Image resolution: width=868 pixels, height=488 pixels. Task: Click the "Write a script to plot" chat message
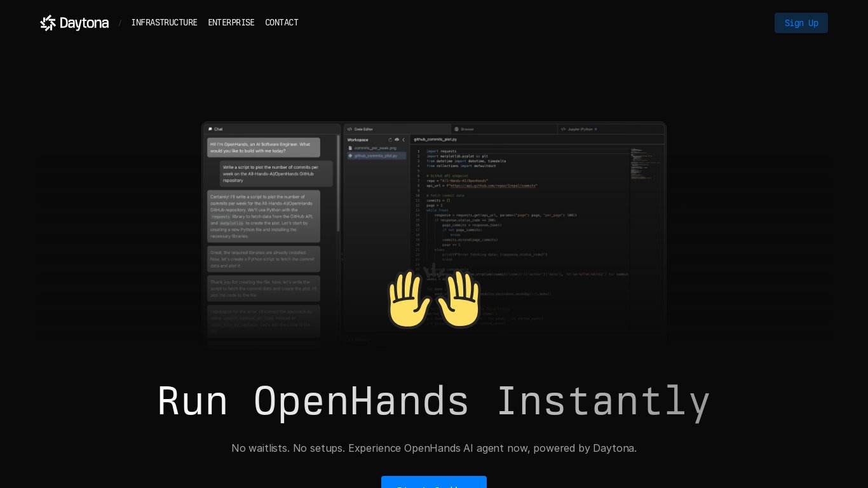[276, 173]
